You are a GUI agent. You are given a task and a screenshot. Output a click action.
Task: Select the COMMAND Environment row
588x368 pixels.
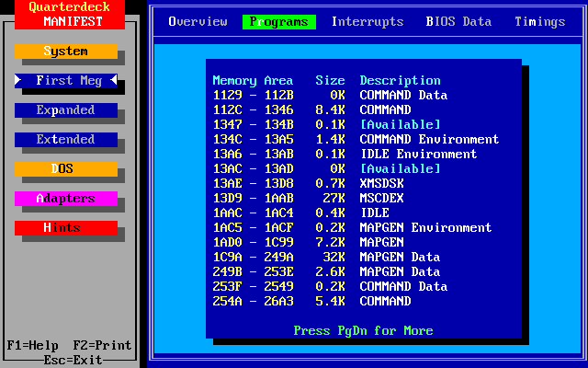356,139
